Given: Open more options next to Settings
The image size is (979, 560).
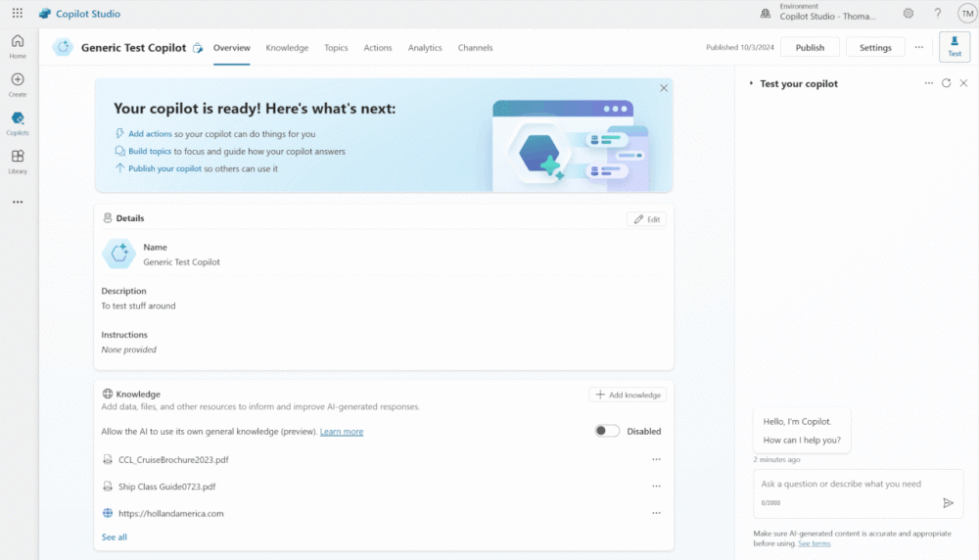Looking at the screenshot, I should 919,47.
